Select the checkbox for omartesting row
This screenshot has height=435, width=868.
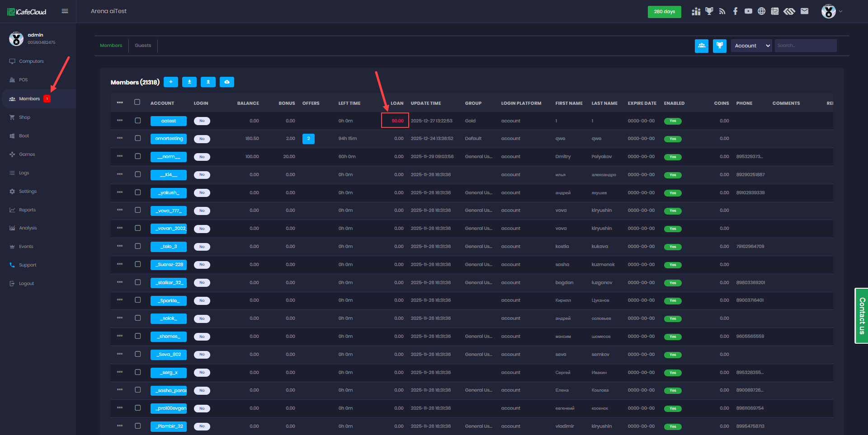coord(138,138)
